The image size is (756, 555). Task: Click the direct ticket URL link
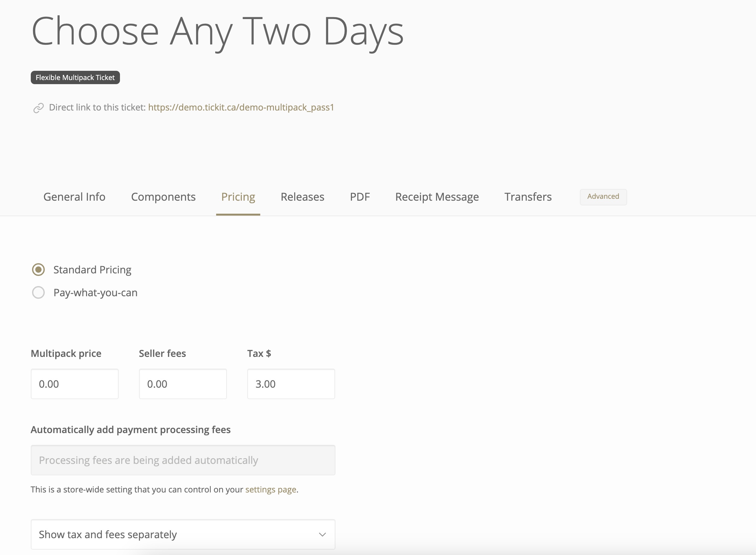241,107
